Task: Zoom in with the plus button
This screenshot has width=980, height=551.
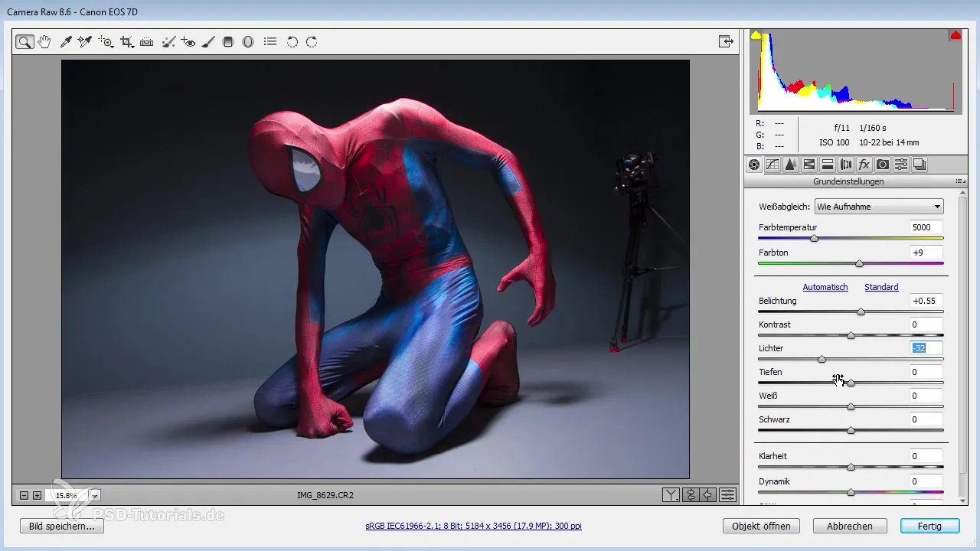Action: 37,495
